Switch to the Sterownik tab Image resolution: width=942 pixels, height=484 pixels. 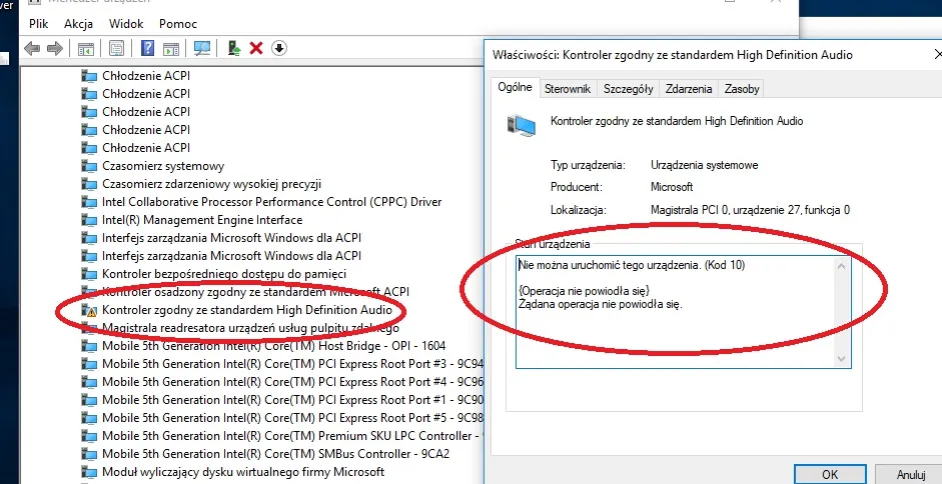tap(568, 89)
